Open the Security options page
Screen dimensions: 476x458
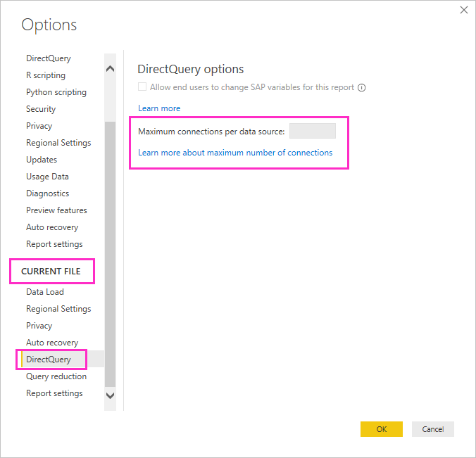41,109
